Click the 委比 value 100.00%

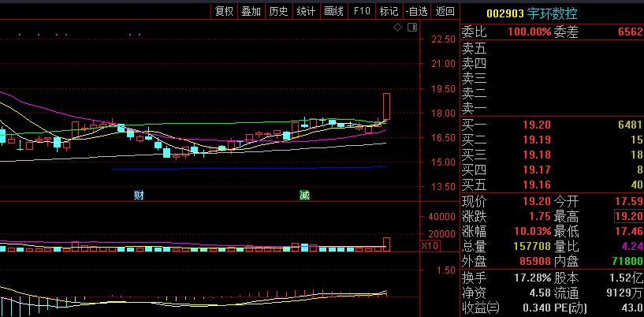coord(530,32)
